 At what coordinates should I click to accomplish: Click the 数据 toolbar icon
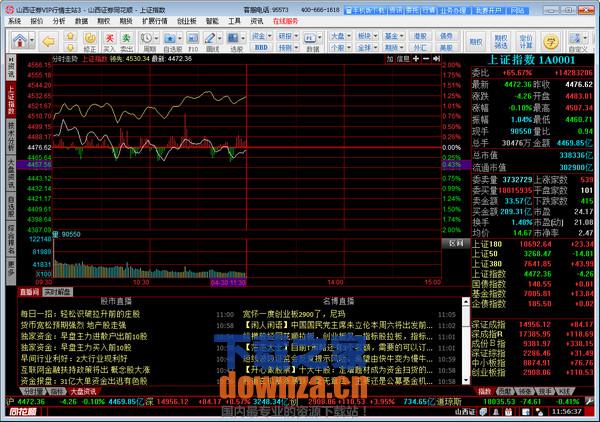[310, 38]
